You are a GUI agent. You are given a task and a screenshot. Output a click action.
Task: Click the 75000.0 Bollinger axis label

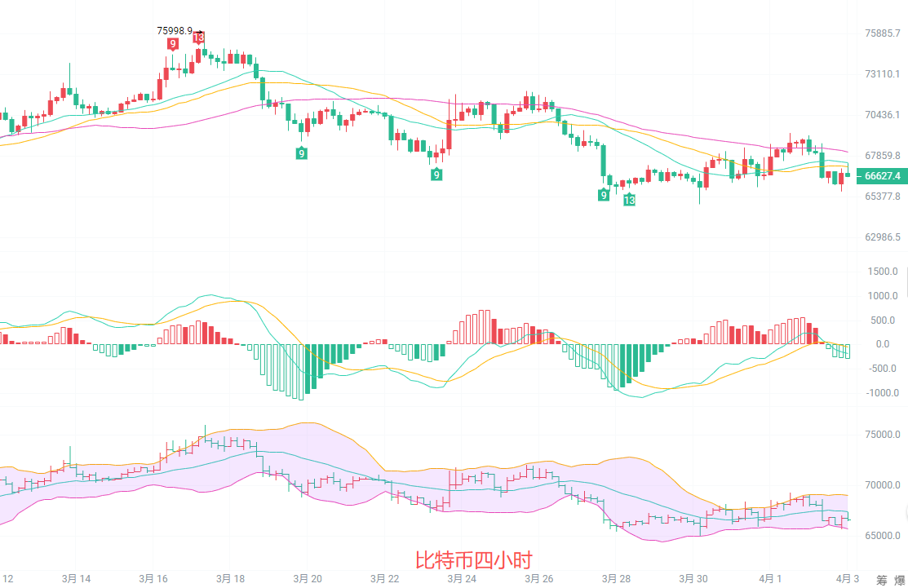tap(882, 435)
